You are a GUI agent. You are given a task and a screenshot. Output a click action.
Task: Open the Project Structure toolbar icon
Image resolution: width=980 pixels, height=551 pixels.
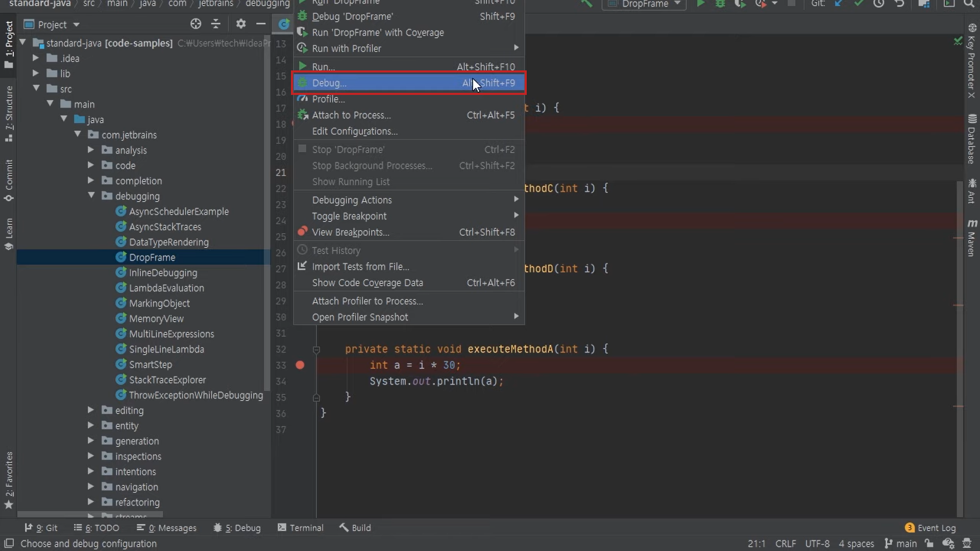point(924,4)
